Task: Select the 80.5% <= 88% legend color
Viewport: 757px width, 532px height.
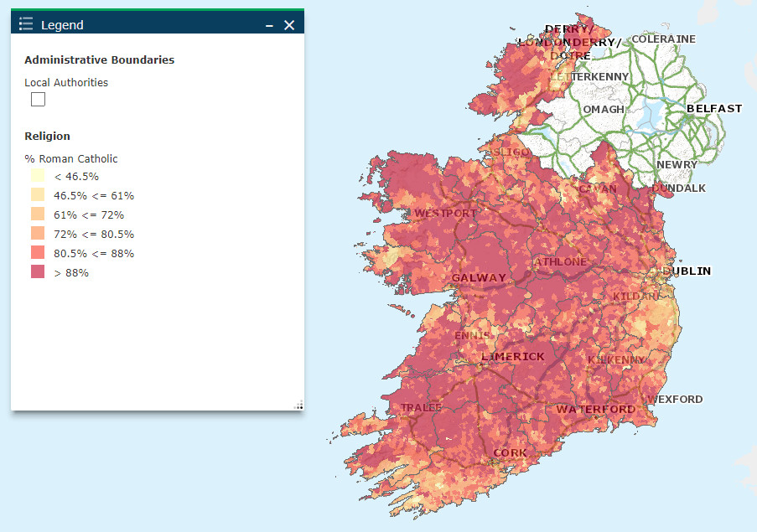Action: click(x=36, y=253)
